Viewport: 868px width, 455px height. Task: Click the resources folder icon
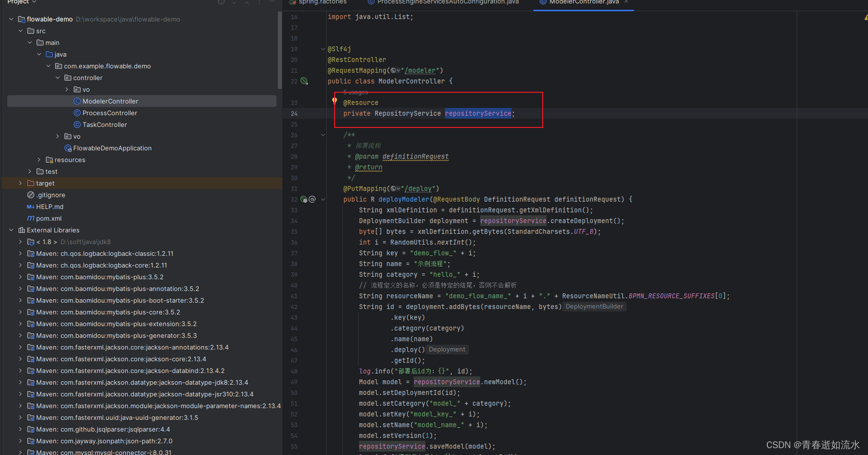[x=49, y=160]
